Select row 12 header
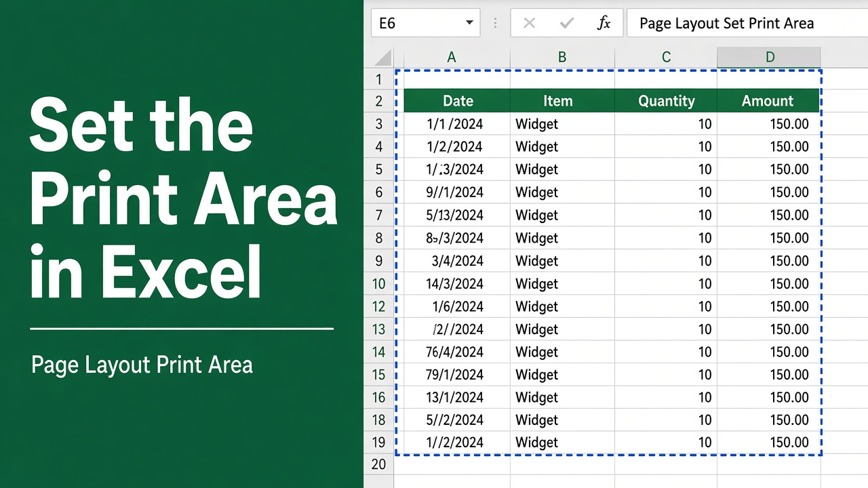 (378, 306)
